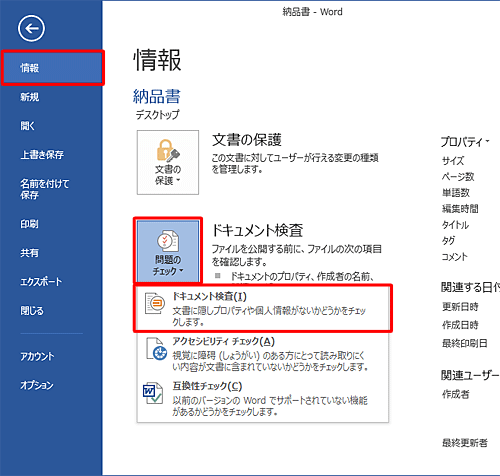Click the ページ数 property label
This screenshot has width=500, height=476.
click(x=458, y=177)
